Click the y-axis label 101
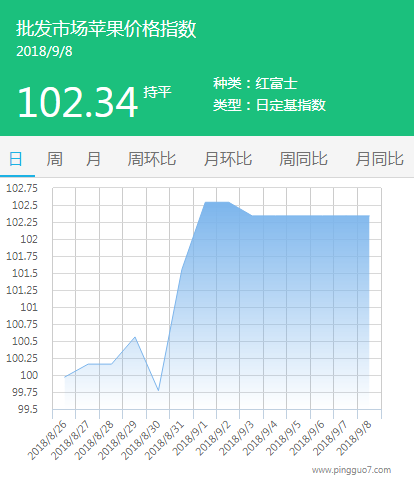The image size is (414, 482). [x=29, y=307]
